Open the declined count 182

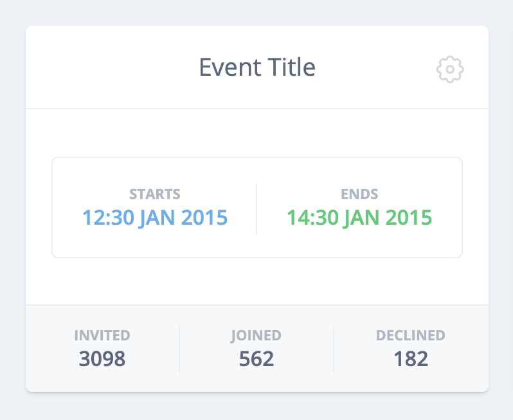coord(411,359)
